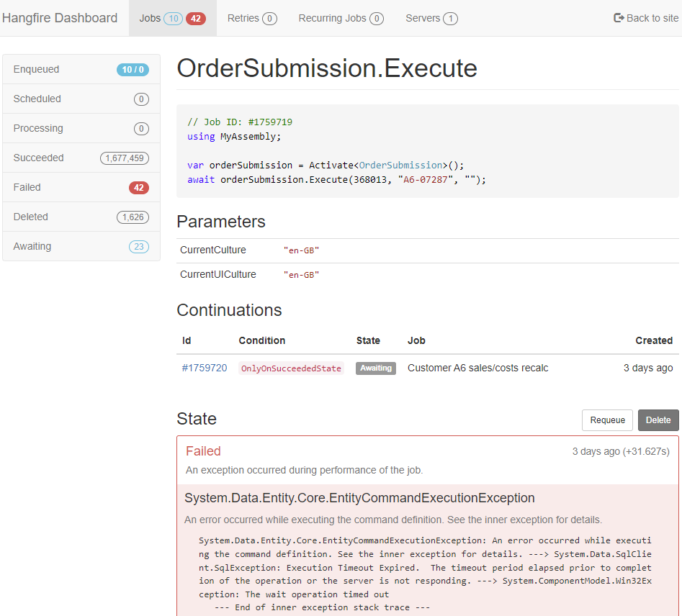View Succeeded jobs list
Viewport: 682px width, 616px height.
click(x=81, y=158)
